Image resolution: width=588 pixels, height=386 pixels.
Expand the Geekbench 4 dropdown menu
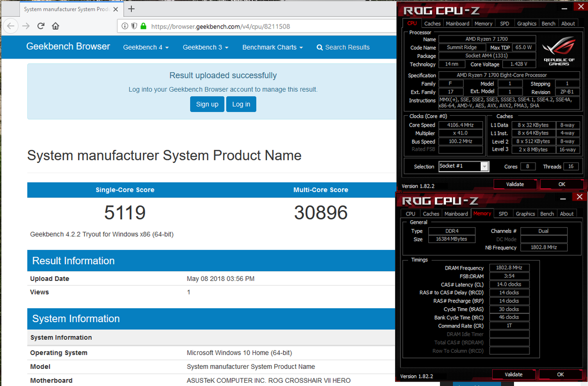click(x=146, y=47)
